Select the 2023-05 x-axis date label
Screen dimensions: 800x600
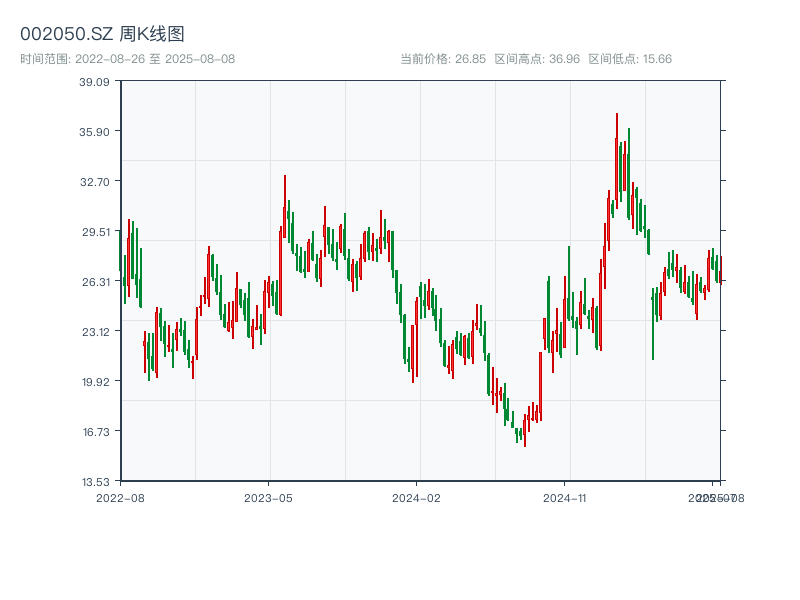268,497
